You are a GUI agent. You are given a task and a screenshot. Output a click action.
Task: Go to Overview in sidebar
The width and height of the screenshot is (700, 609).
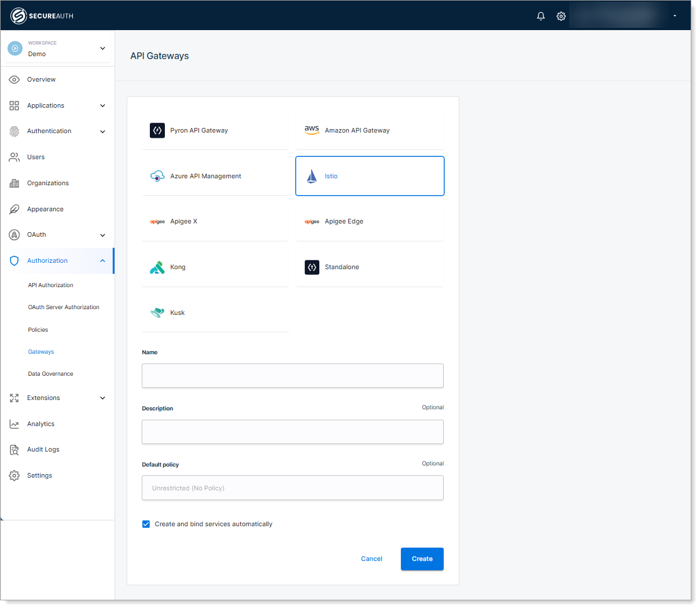[42, 80]
